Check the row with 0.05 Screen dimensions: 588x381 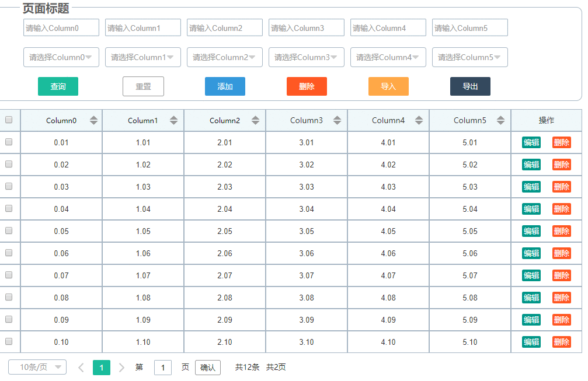pyautogui.click(x=9, y=230)
